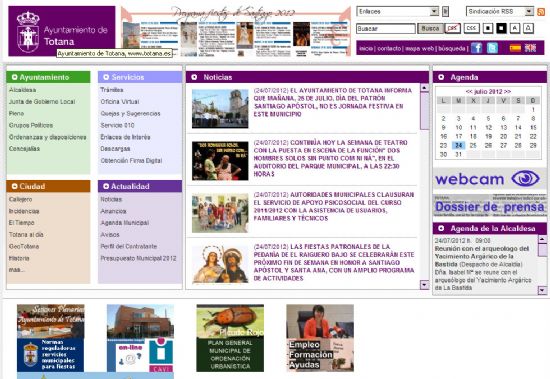550x379 pixels.
Task: Open Callejero in Ciudad menu
Action: (20, 199)
